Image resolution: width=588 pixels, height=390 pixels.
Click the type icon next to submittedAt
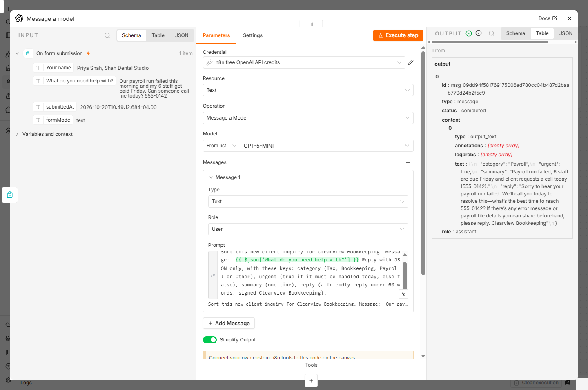[x=38, y=107]
